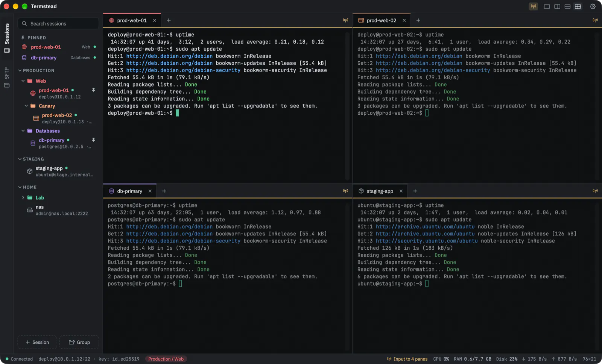The height and width of the screenshot is (364, 602).
Task: Switch to four-pane grid layout
Action: point(578,6)
